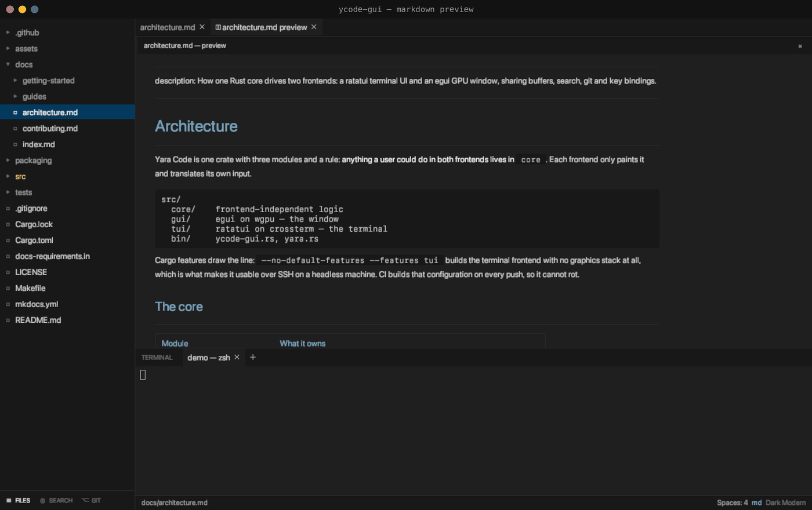Switch to the SEARCH sidebar view

(56, 500)
